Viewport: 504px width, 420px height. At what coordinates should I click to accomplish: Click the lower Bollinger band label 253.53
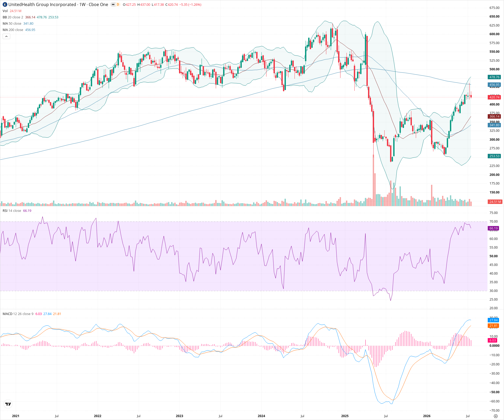pyautogui.click(x=494, y=156)
